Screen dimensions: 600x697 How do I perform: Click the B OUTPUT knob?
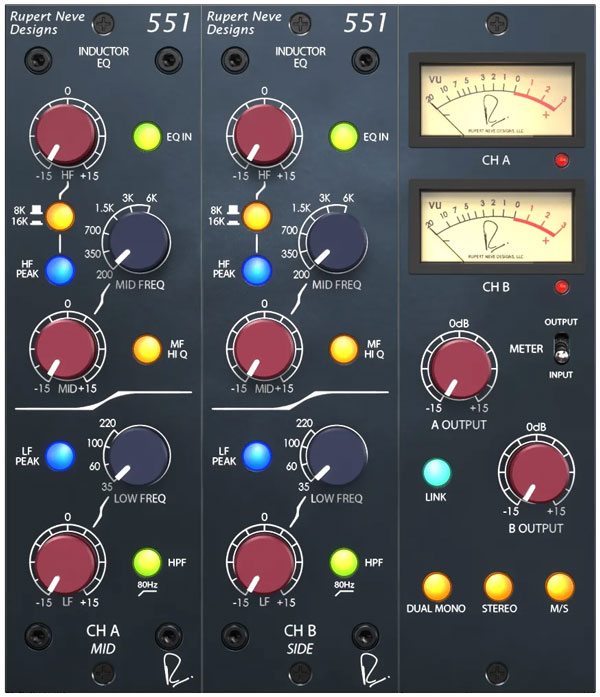[x=536, y=472]
